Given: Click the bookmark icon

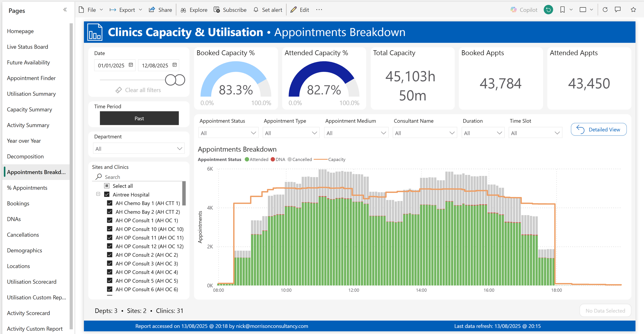Looking at the screenshot, I should pyautogui.click(x=562, y=10).
